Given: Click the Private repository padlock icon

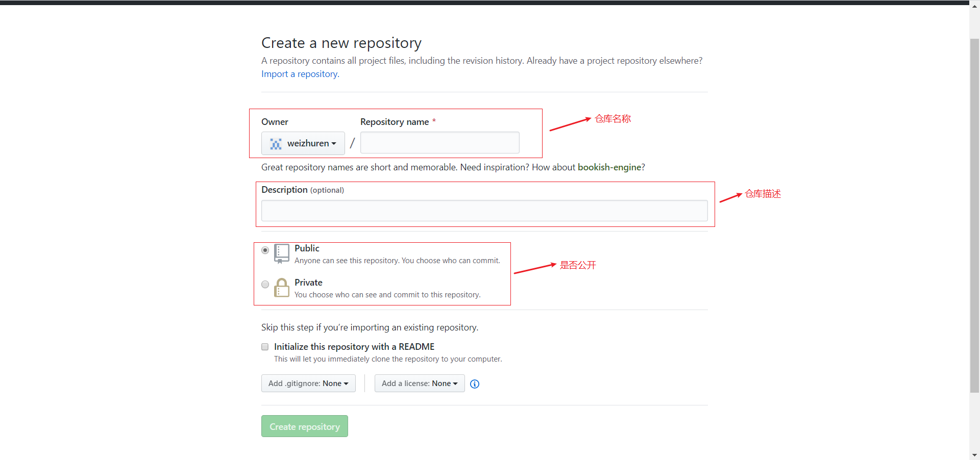Looking at the screenshot, I should [x=281, y=288].
